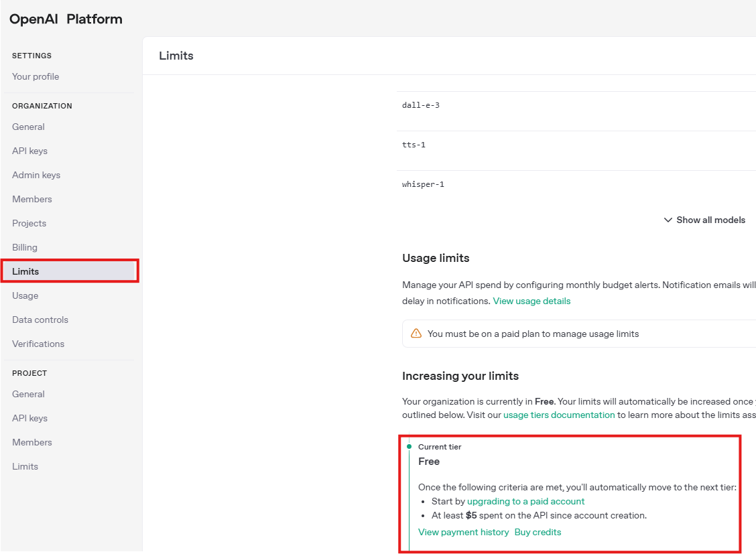This screenshot has height=554, width=756.
Task: Click Buy credits link
Action: click(x=538, y=533)
